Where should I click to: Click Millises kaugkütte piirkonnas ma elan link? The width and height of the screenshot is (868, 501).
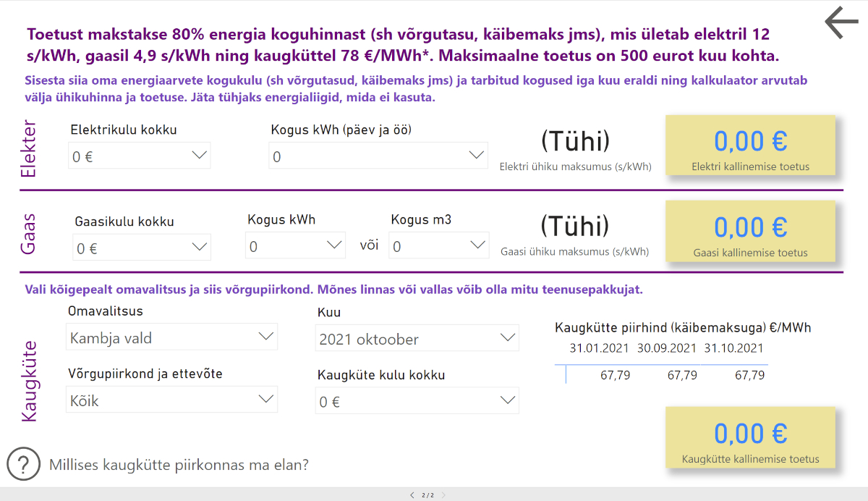179,464
